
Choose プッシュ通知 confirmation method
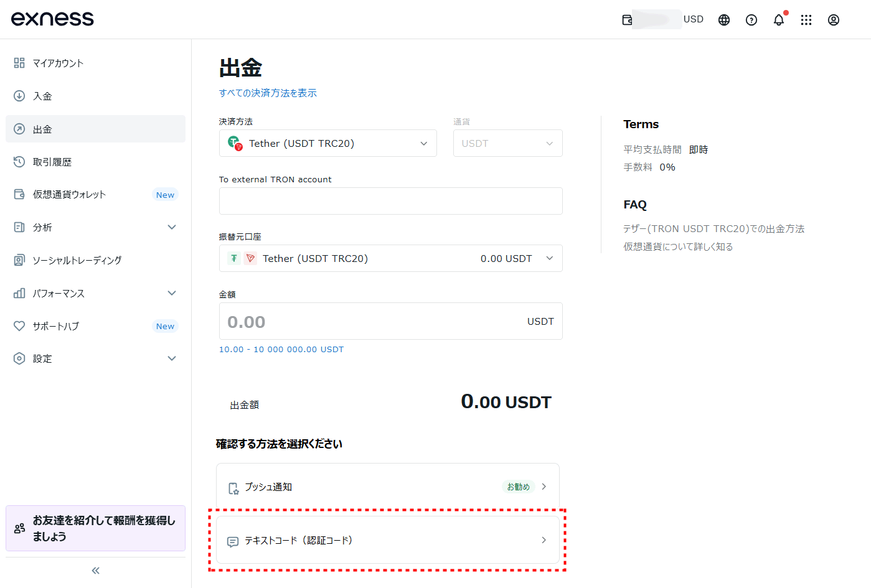[x=388, y=487]
